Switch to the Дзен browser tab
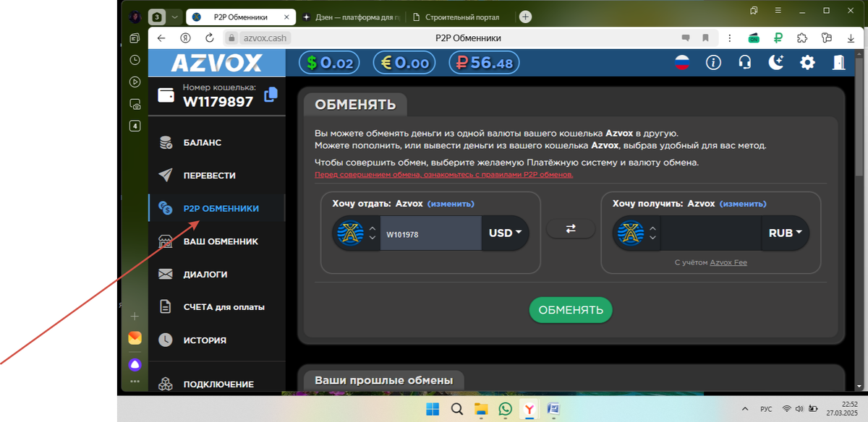 pos(350,17)
